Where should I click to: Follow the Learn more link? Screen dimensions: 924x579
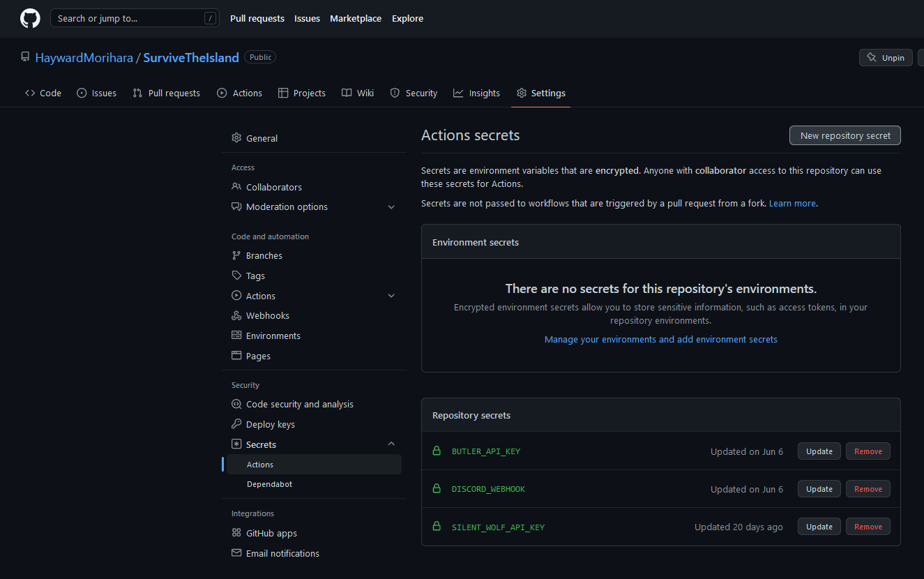coord(792,203)
